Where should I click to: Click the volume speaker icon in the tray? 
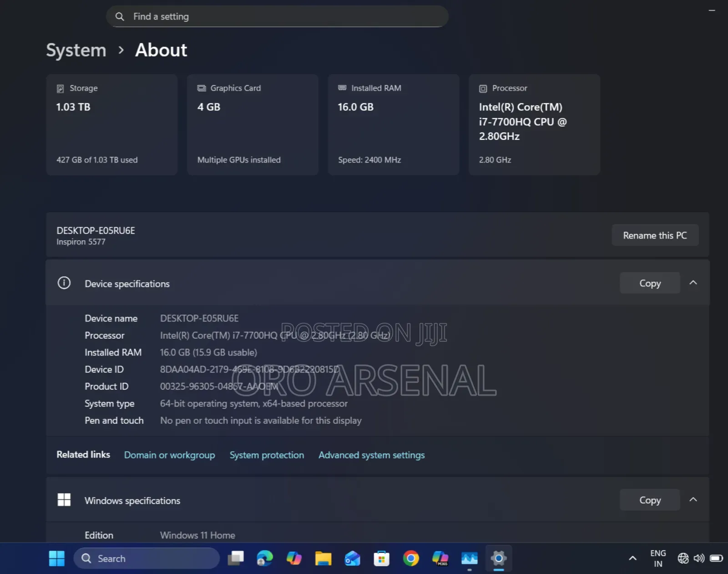point(699,559)
